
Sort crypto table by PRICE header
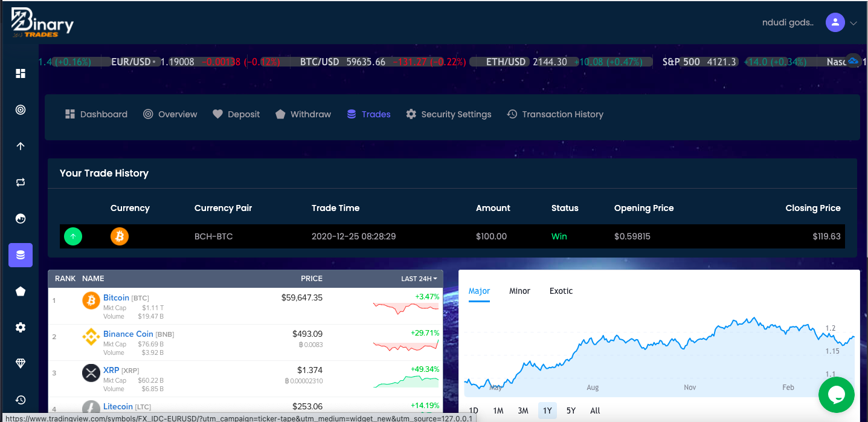(312, 279)
